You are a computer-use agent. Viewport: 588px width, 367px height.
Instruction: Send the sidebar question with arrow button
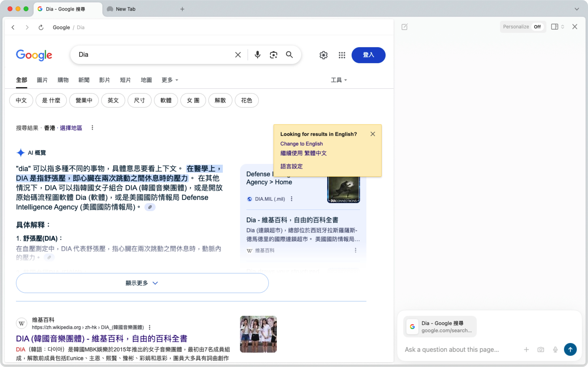click(570, 350)
